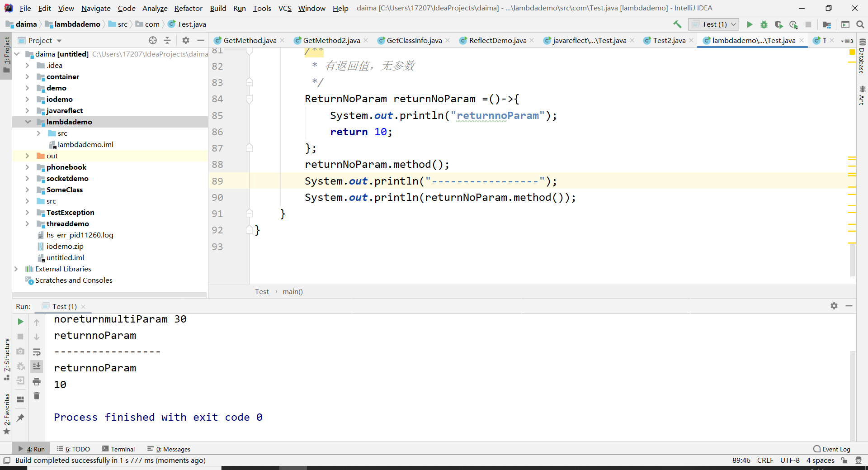Toggle soft-wrap in Run console
The height and width of the screenshot is (470, 868).
pyautogui.click(x=37, y=352)
